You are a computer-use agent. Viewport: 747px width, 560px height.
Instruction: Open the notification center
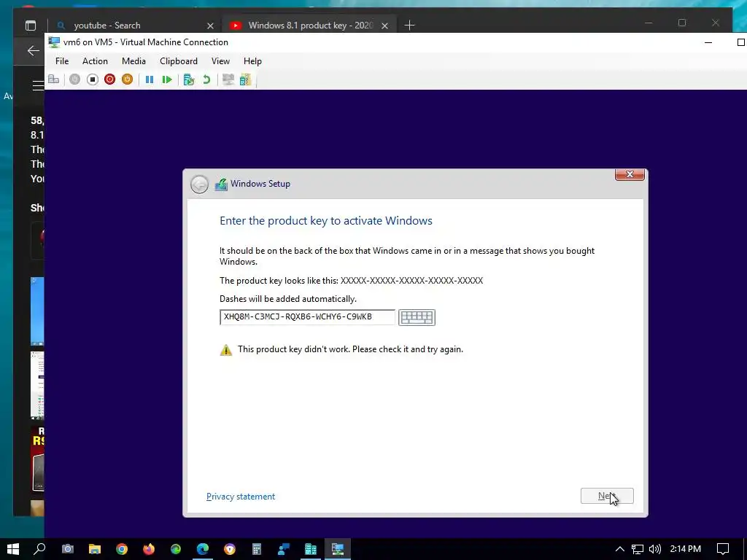(723, 549)
